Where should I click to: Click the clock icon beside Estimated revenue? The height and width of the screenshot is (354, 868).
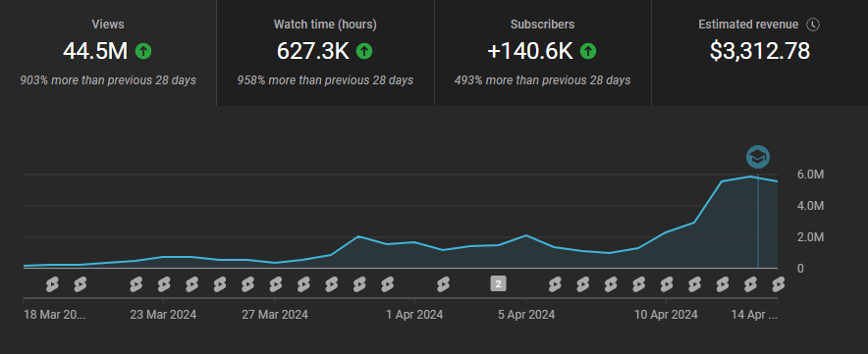click(x=813, y=25)
